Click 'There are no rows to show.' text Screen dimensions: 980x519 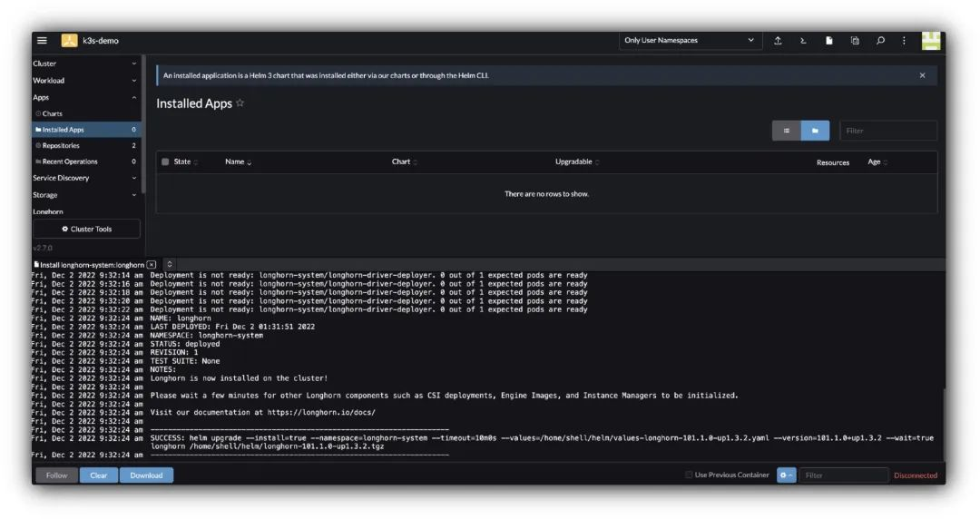[x=546, y=194]
